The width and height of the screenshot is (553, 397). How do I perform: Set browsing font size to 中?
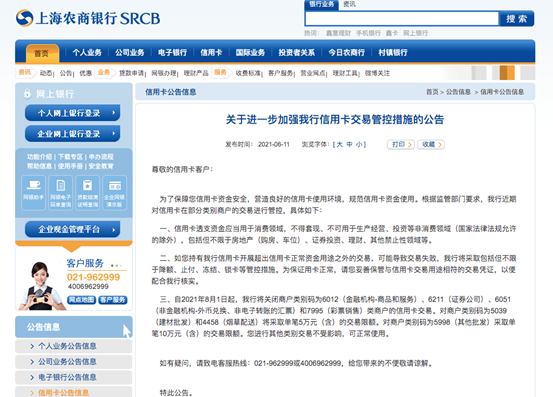[x=349, y=145]
